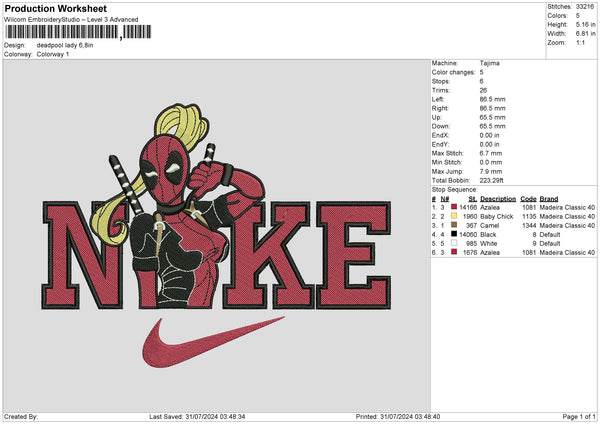Click the 'Created By:' footer label
600x424 pixels.
click(x=21, y=416)
